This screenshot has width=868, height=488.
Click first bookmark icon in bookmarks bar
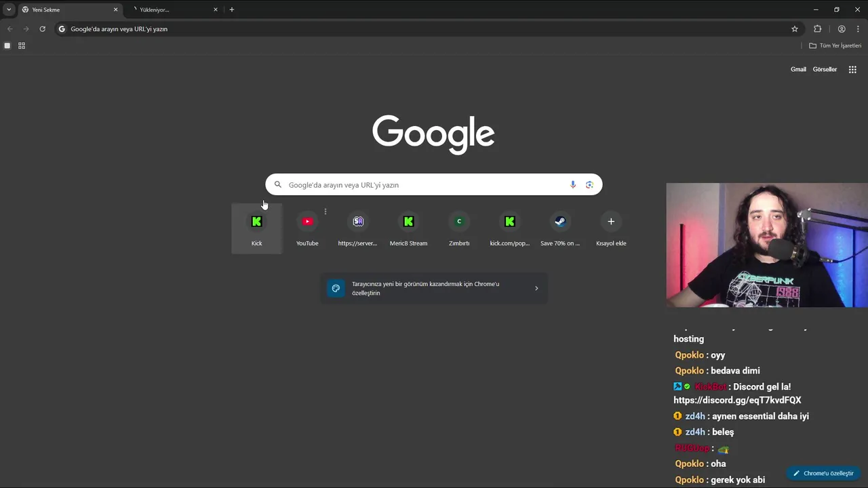click(x=7, y=45)
